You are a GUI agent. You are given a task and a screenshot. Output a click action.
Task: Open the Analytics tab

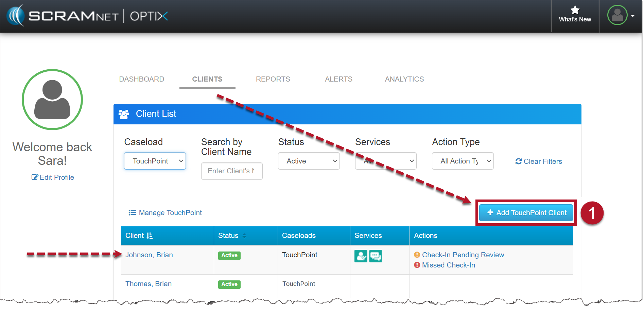(404, 79)
